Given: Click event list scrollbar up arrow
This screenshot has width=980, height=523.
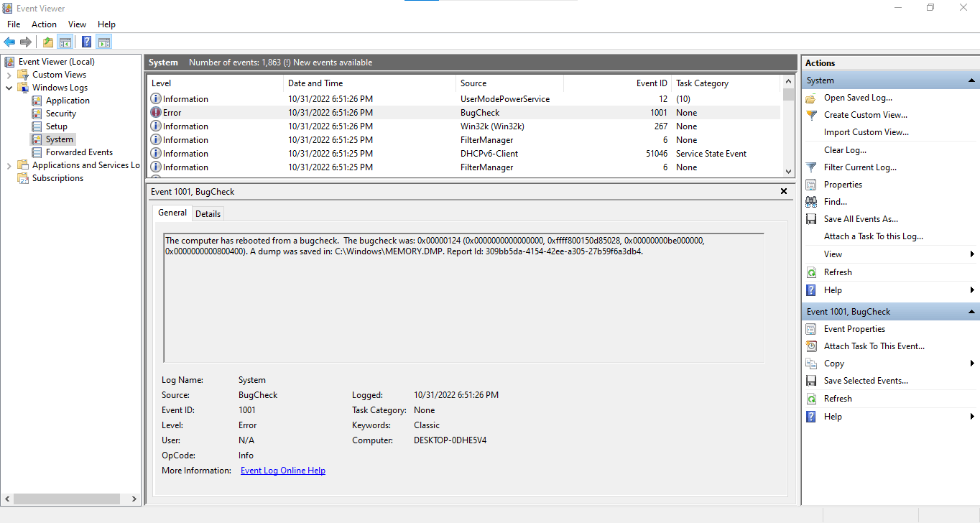Looking at the screenshot, I should coord(788,82).
